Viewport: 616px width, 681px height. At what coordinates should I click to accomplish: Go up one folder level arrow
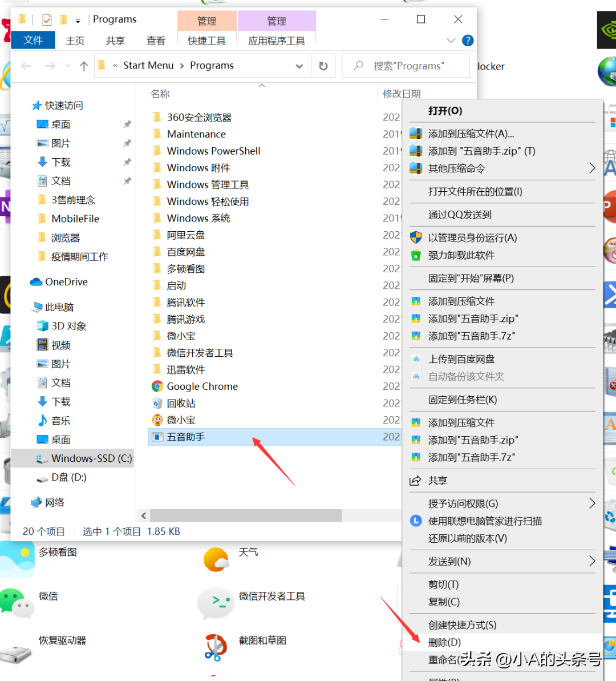84,66
